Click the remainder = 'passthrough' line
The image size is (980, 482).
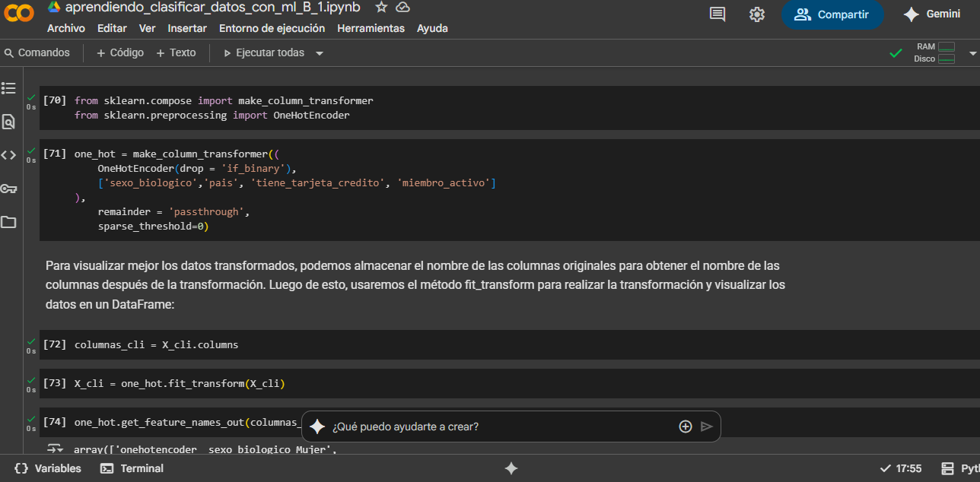click(173, 212)
